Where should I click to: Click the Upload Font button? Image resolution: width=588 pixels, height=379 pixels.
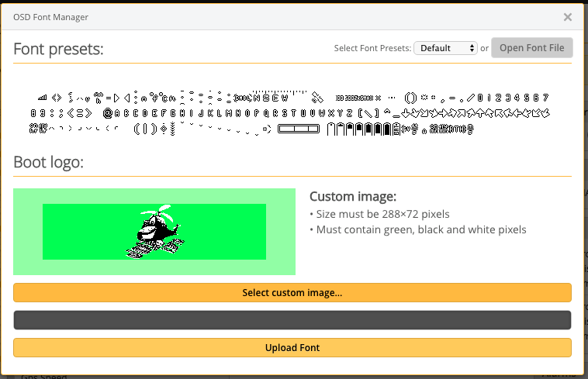point(292,347)
